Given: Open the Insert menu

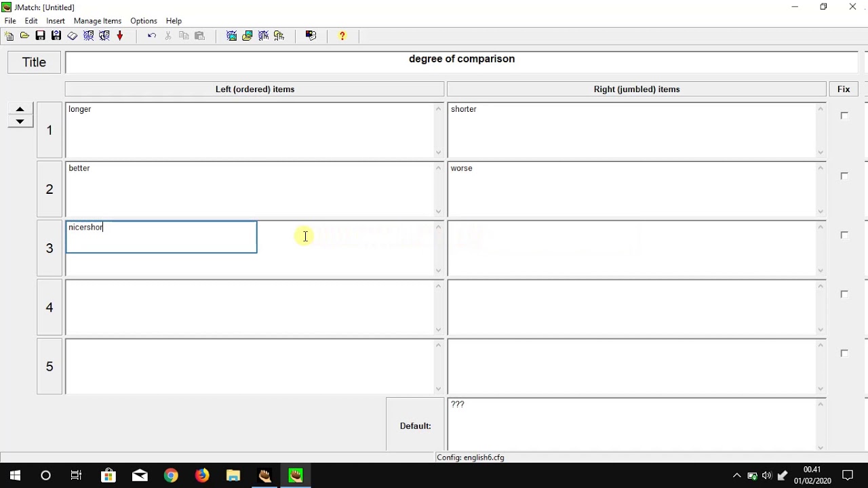Looking at the screenshot, I should [56, 21].
